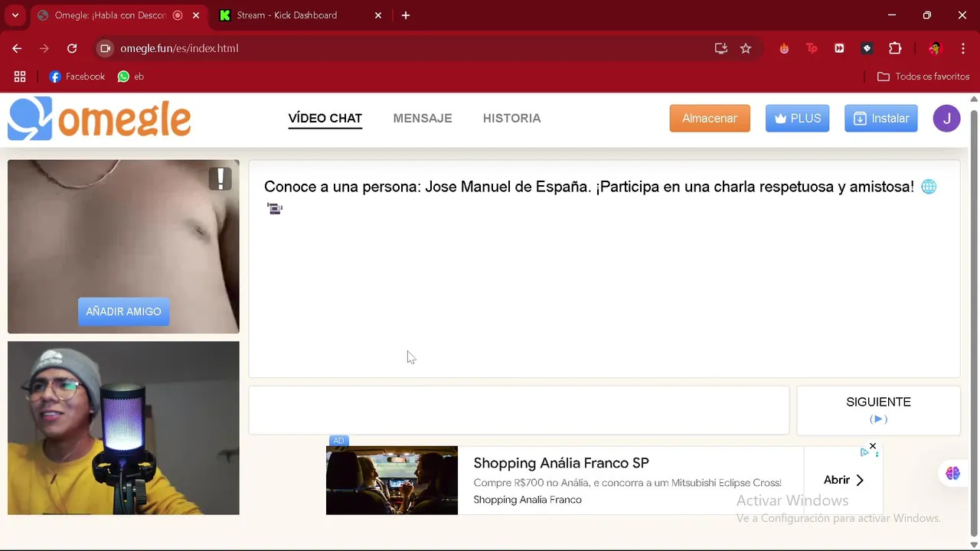Reload the page
980x551 pixels.
pos(72,48)
